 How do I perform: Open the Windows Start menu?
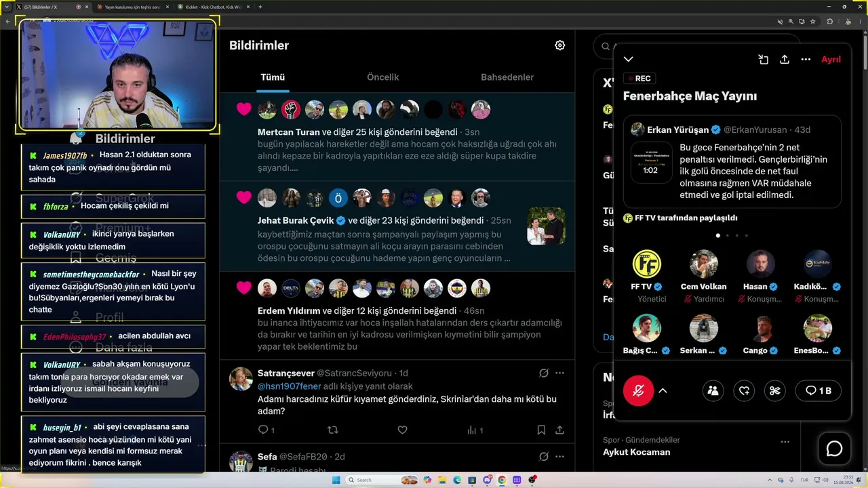336,480
